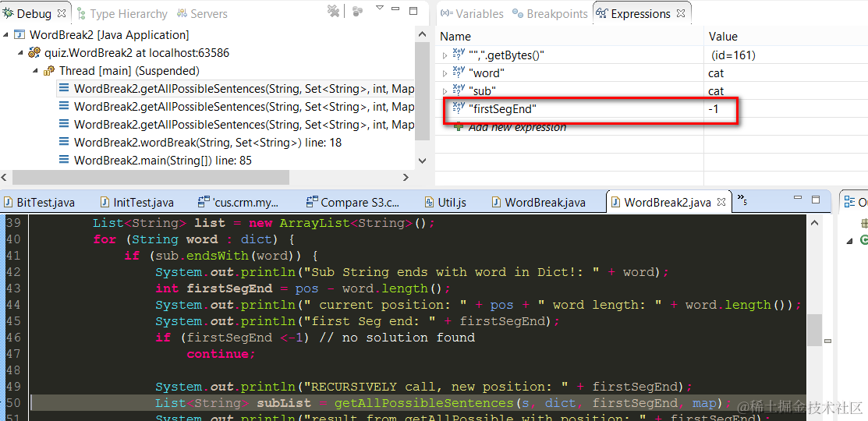The width and height of the screenshot is (868, 421).
Task: Select Thread [main] (Suspended)
Action: tap(129, 71)
